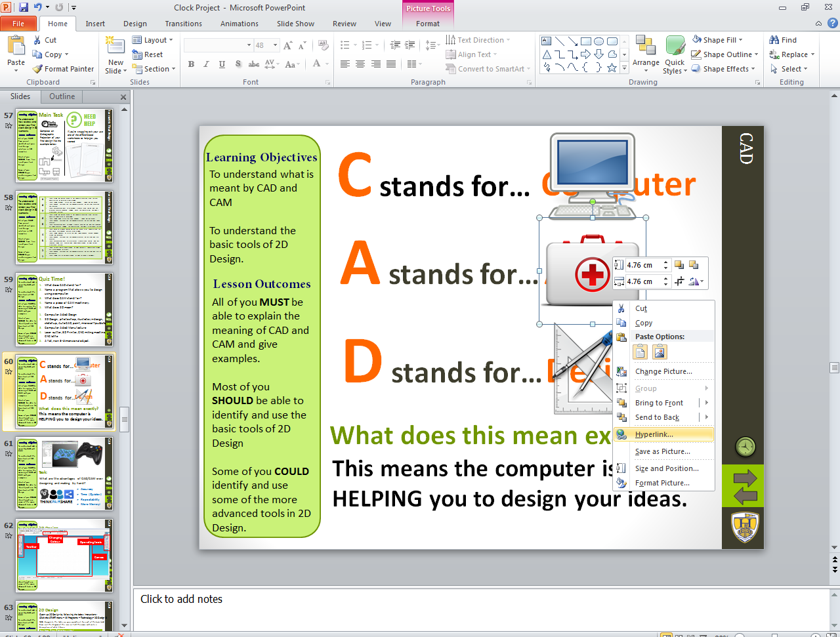Toggle Italic formatting
This screenshot has height=637, width=840.
pos(206,64)
